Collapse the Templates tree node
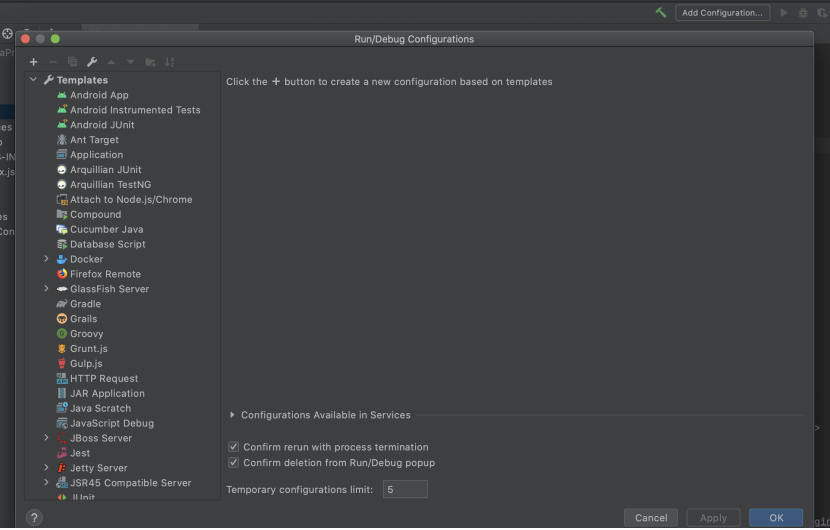This screenshot has width=830, height=530. tap(33, 79)
